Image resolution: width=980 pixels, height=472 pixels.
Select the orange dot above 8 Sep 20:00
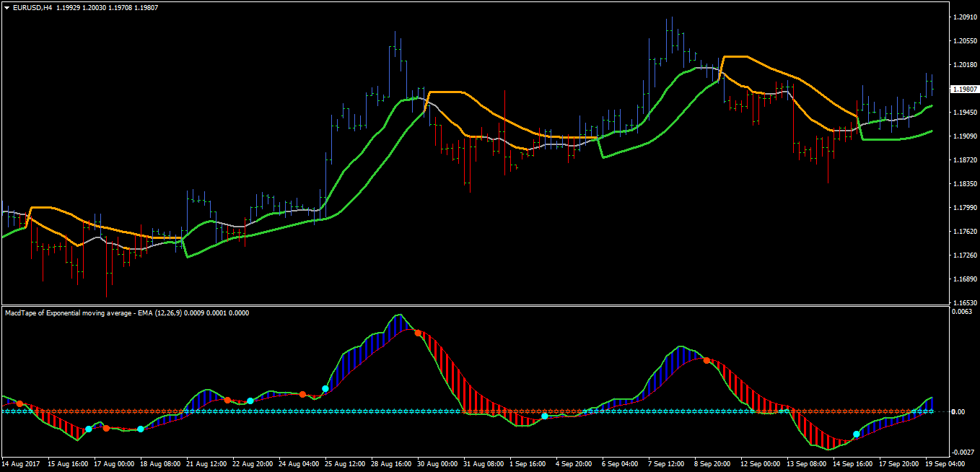pos(706,360)
